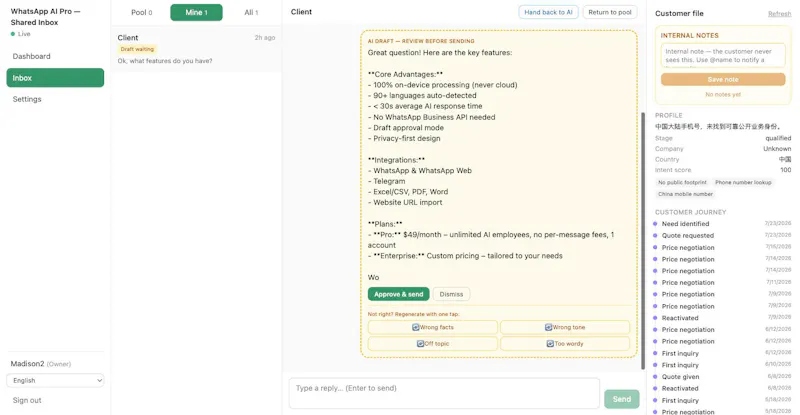Viewport: 800px width, 415px height.
Task: Click the No notes yet text
Action: tap(723, 94)
